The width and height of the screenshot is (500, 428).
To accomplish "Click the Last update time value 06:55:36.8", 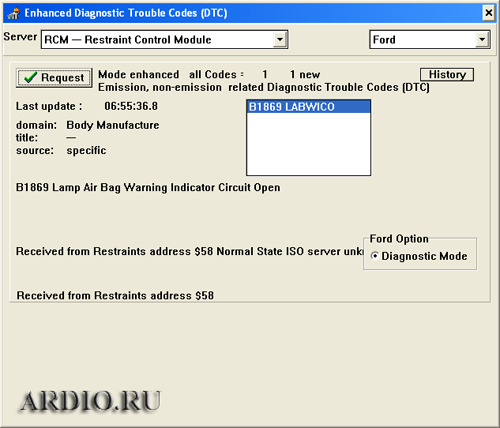I will 131,106.
